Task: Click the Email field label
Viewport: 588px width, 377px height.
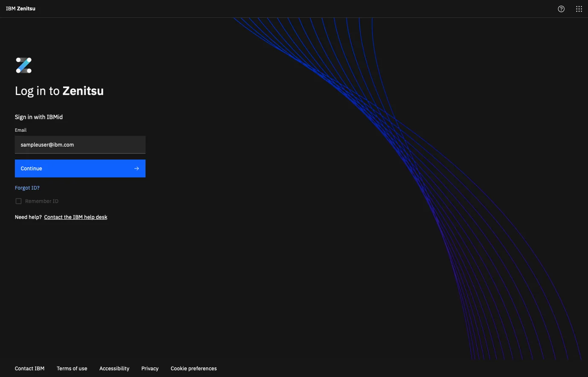Action: [20, 130]
